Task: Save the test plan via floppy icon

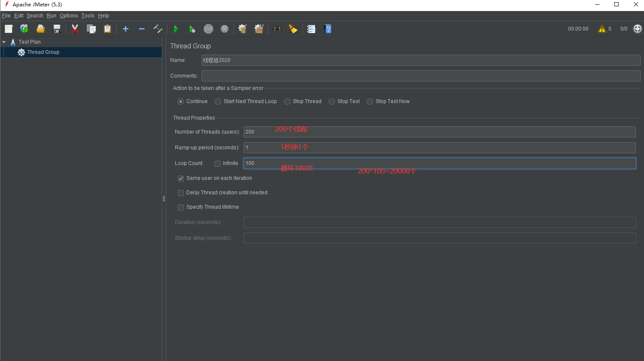Action: pyautogui.click(x=56, y=29)
